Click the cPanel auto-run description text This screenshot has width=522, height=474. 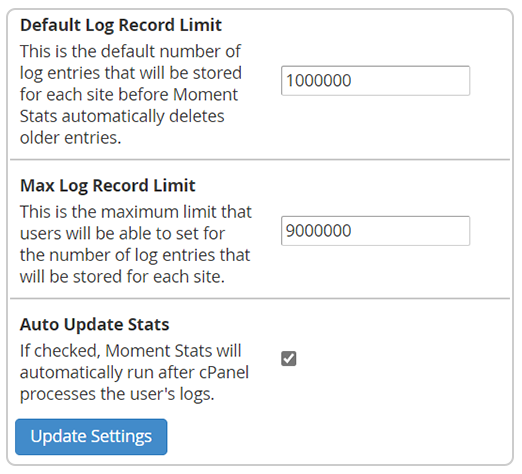point(134,372)
